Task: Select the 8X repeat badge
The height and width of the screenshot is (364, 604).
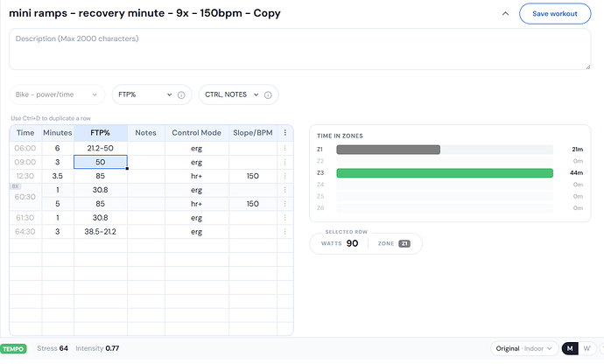Action: point(15,186)
